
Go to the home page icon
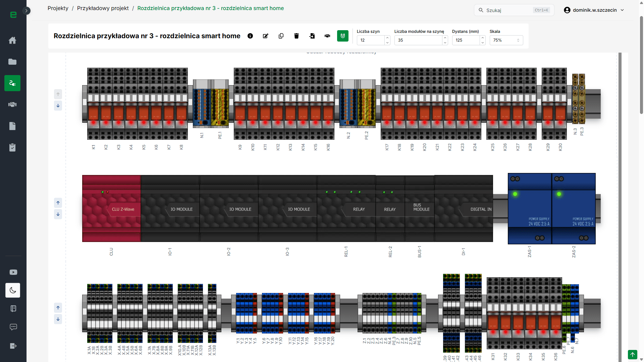tap(12, 40)
